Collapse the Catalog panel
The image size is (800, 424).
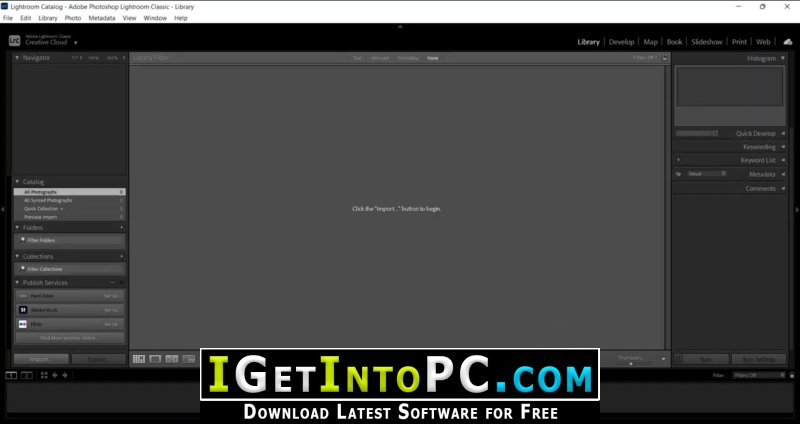[x=17, y=182]
